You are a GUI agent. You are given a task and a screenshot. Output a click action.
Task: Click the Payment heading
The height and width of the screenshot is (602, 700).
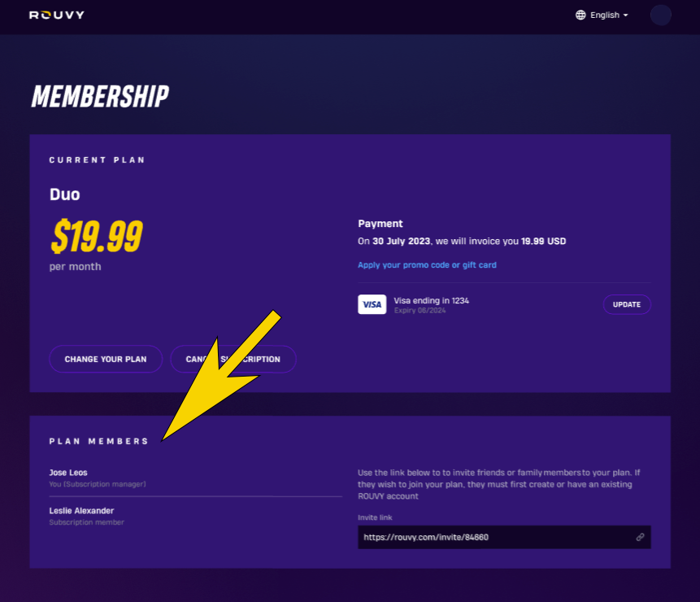[x=380, y=224]
